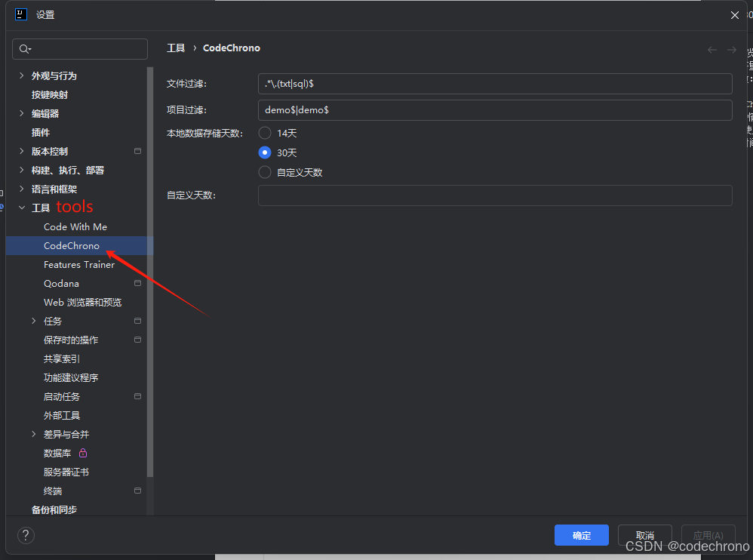Open Web 浏览器和预览 settings
The width and height of the screenshot is (753, 560).
(82, 302)
